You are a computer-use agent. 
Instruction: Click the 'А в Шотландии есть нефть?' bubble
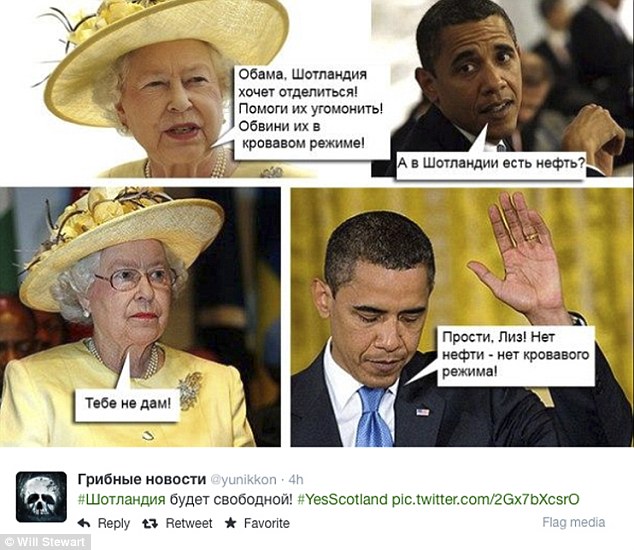(x=490, y=164)
